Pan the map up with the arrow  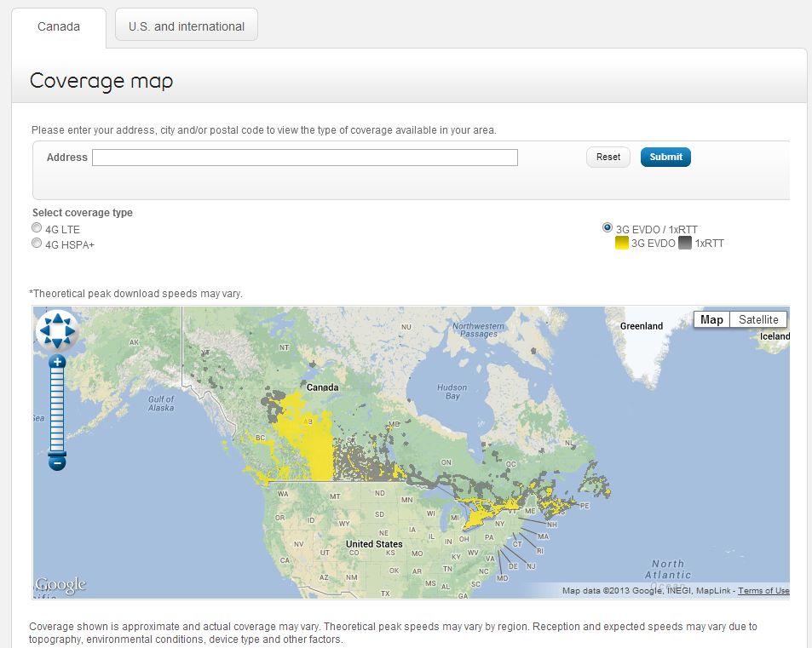coord(58,318)
